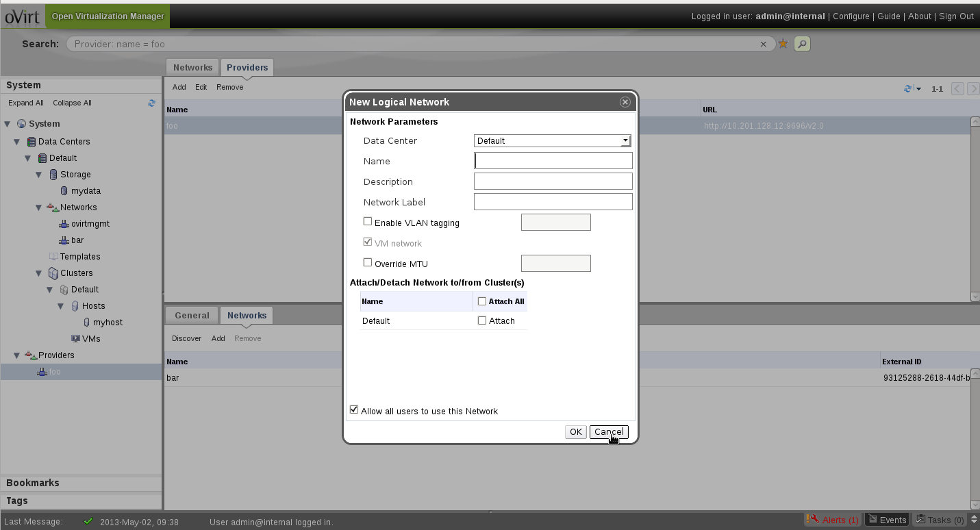
Task: Click the Sign Out link
Action: 956,16
